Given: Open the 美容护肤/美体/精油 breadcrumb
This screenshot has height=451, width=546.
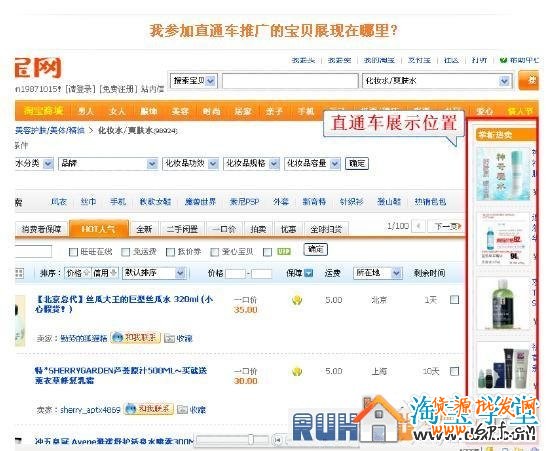Looking at the screenshot, I should (x=50, y=130).
